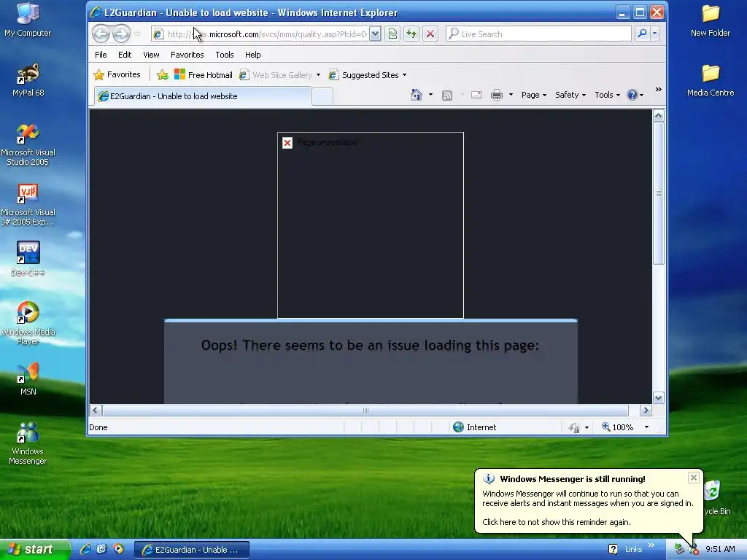Toggle Compatibility View icon

(392, 34)
